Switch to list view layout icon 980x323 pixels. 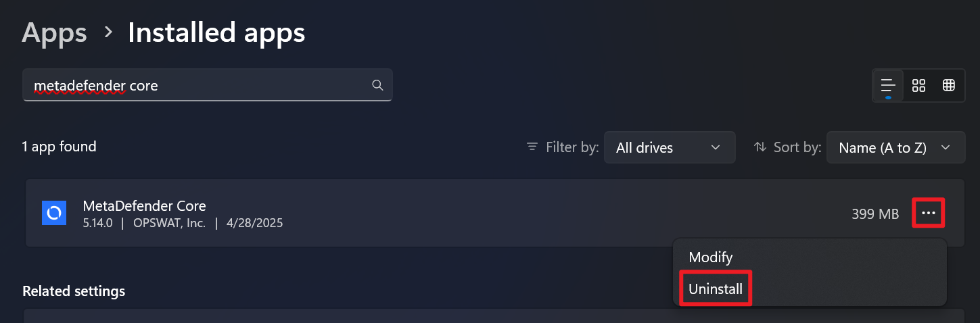click(x=888, y=86)
